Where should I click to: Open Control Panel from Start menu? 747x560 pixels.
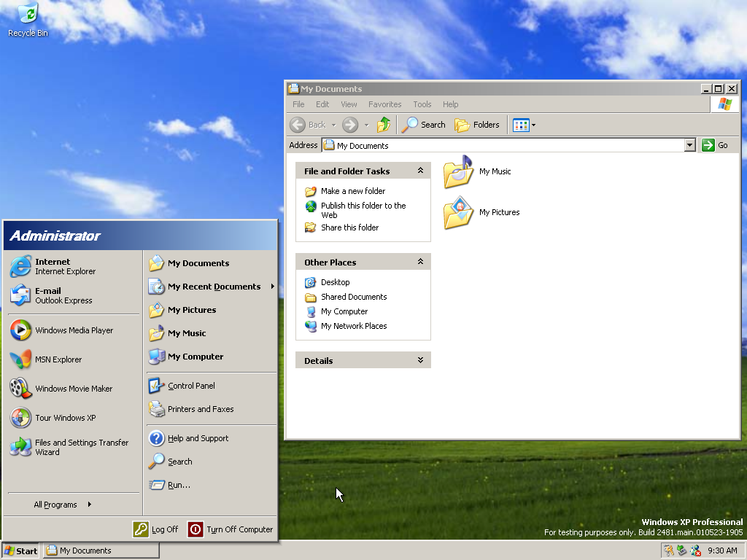point(190,386)
